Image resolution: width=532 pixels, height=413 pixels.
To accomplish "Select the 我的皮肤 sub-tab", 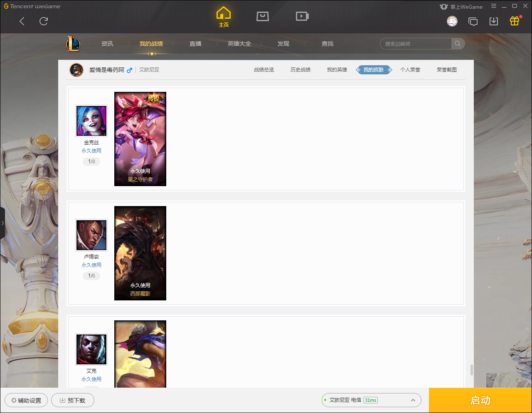I will 374,70.
